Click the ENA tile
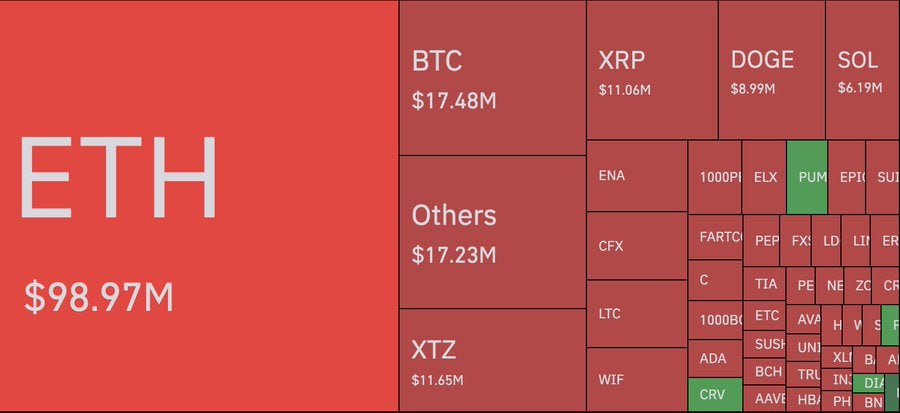Screen dimensions: 900x413 637,176
